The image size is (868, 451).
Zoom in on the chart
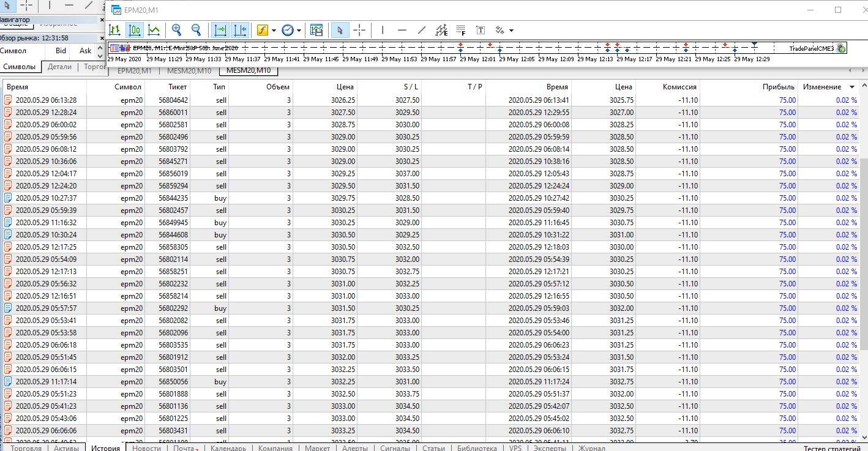coord(177,29)
